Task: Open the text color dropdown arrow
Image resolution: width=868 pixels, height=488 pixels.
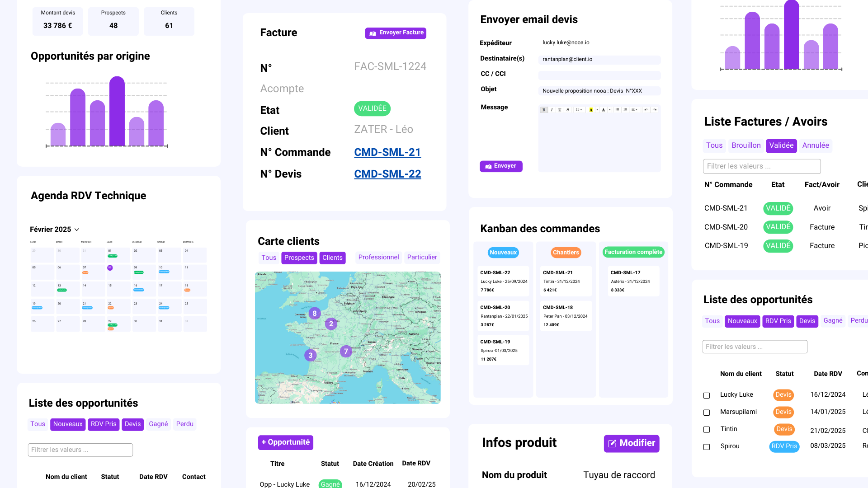Action: coord(609,110)
